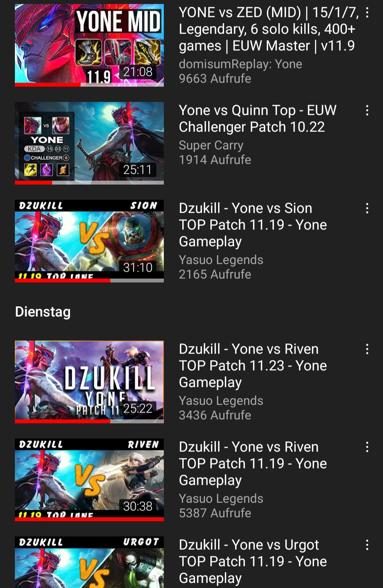Open three-dot menu for Patch 11.23 Riven video
The height and width of the screenshot is (588, 383).
(x=367, y=349)
